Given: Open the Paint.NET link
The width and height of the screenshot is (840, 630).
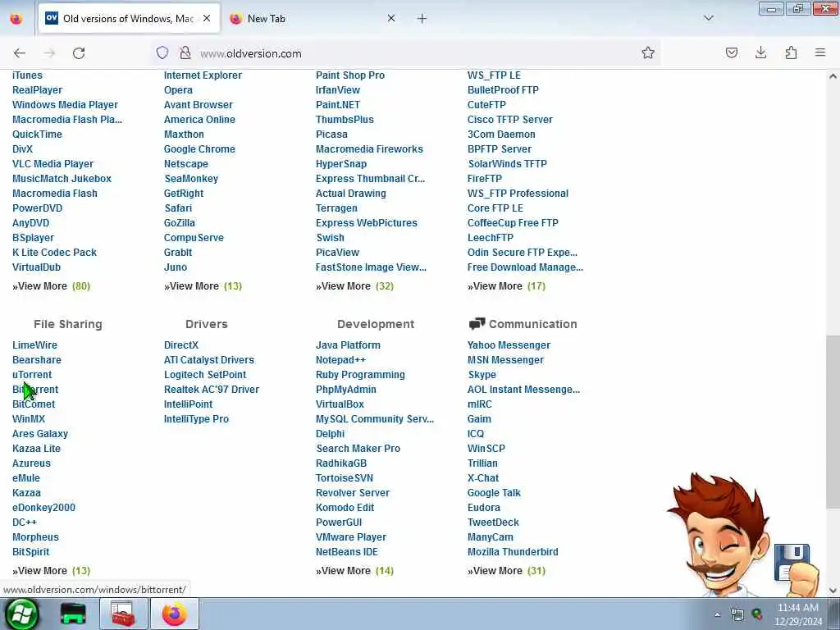Looking at the screenshot, I should pyautogui.click(x=337, y=104).
